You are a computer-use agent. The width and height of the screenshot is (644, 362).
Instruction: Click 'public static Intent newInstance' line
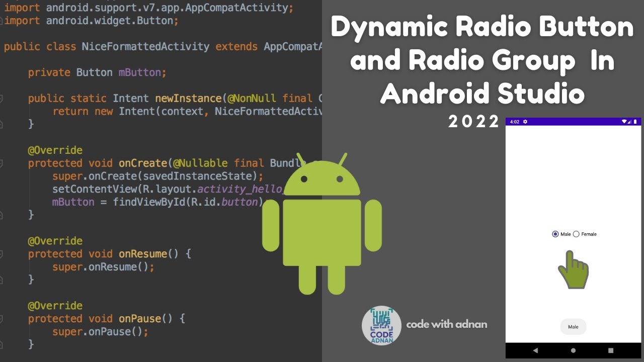175,99
